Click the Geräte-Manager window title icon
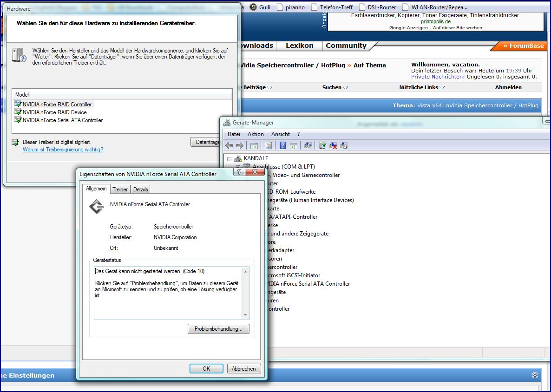 tap(227, 123)
